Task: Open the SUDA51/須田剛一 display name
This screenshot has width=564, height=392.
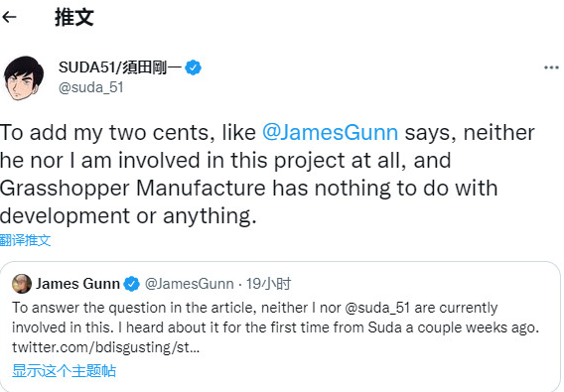Action: tap(120, 67)
